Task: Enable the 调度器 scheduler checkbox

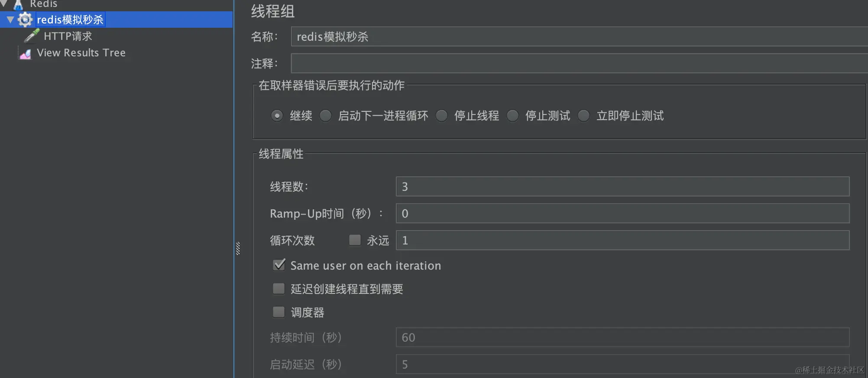Action: [279, 312]
